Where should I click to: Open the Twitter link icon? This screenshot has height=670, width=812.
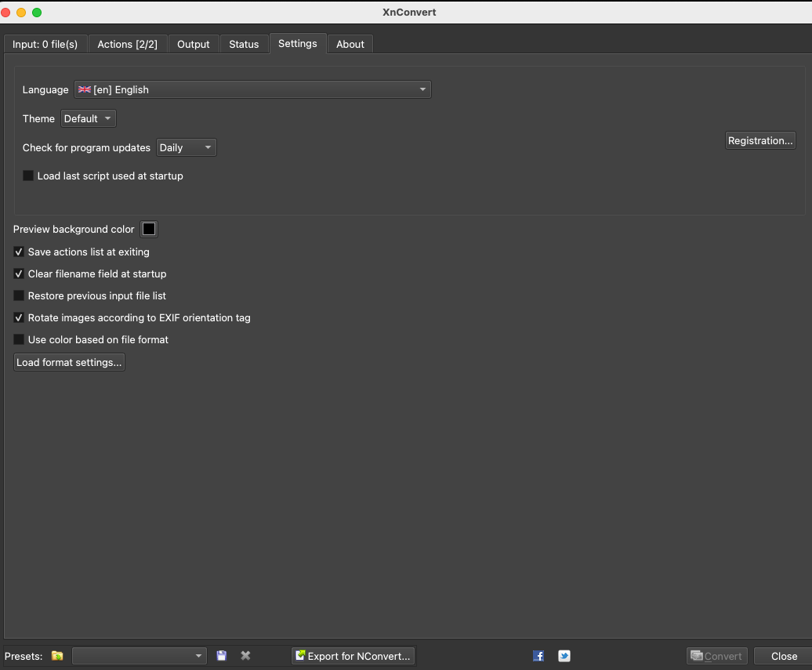pos(564,656)
